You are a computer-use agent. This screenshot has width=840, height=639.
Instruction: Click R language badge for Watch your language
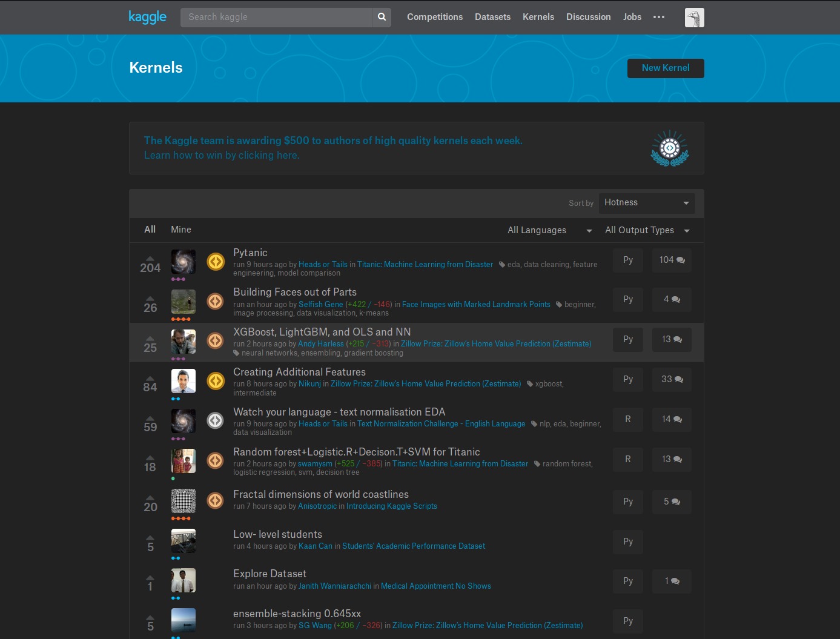[x=628, y=419]
